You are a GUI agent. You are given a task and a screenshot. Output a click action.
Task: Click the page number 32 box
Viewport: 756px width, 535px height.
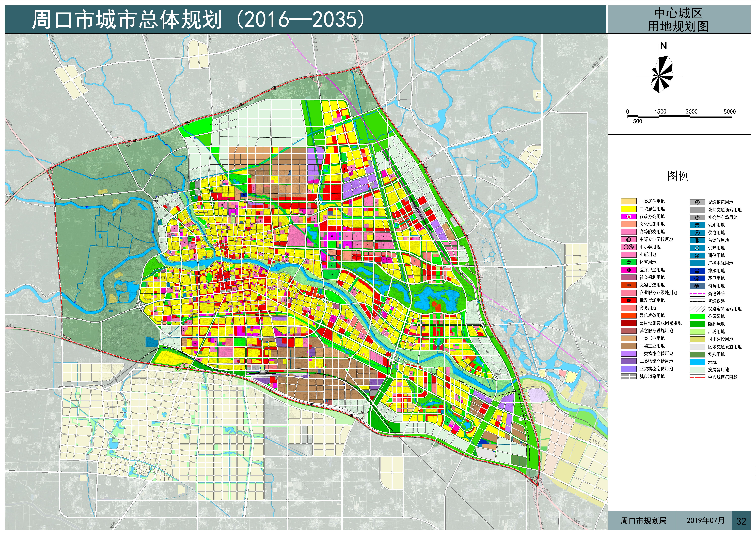[741, 521]
